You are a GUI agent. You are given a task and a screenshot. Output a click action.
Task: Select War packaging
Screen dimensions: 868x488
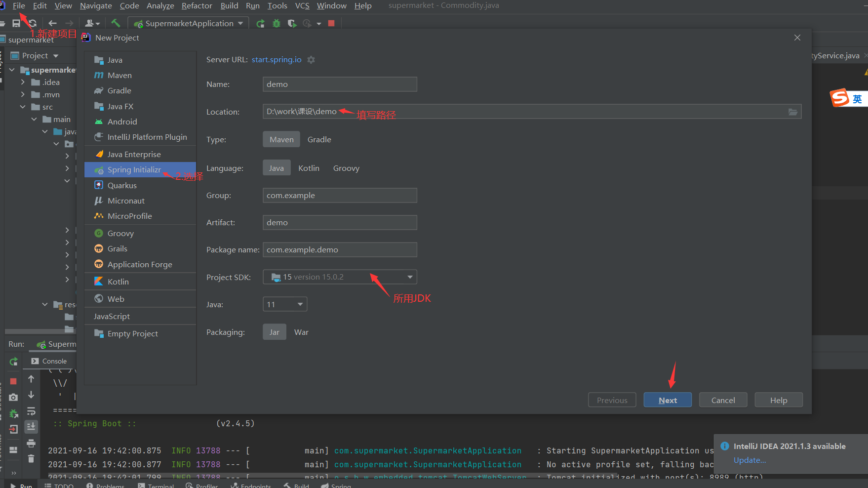click(301, 332)
